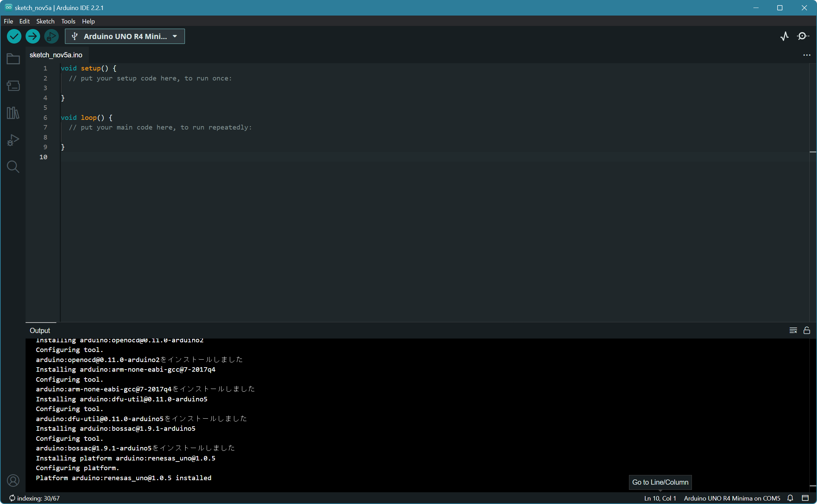817x504 pixels.
Task: Open the Help menu
Action: (88, 21)
